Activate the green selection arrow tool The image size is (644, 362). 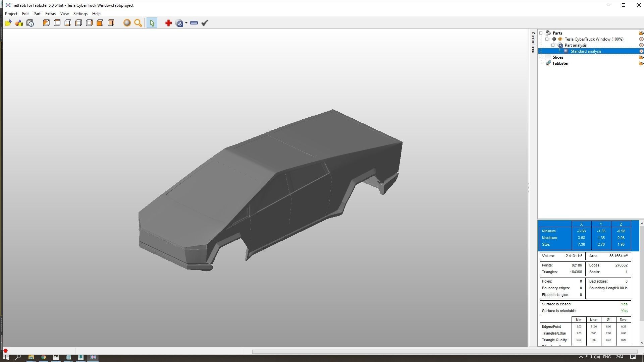[x=152, y=23]
